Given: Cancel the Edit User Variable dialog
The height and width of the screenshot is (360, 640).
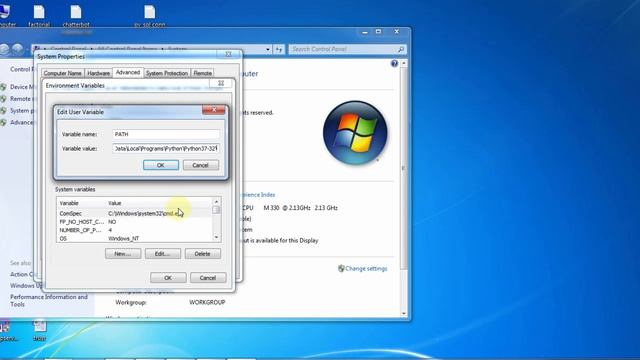Looking at the screenshot, I should pos(200,165).
